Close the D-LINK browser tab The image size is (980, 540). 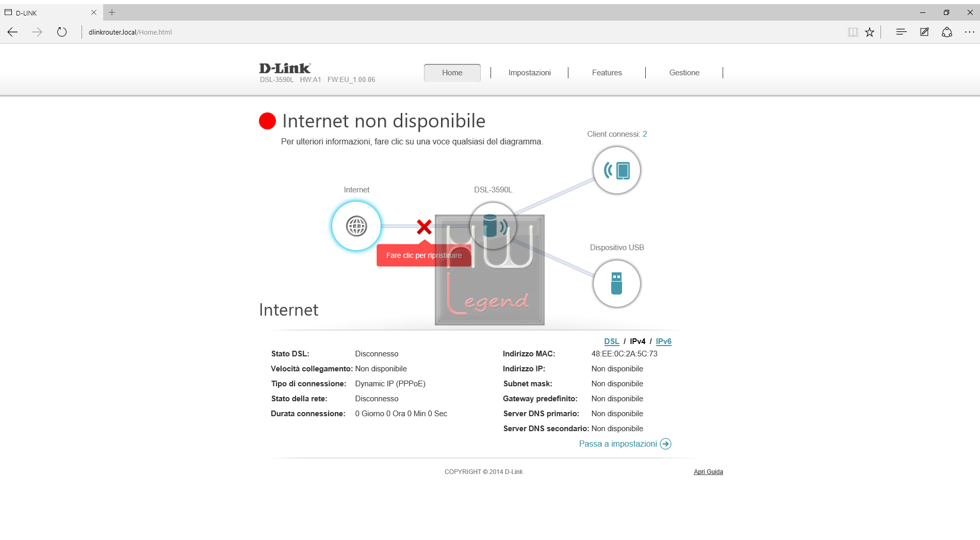(94, 12)
